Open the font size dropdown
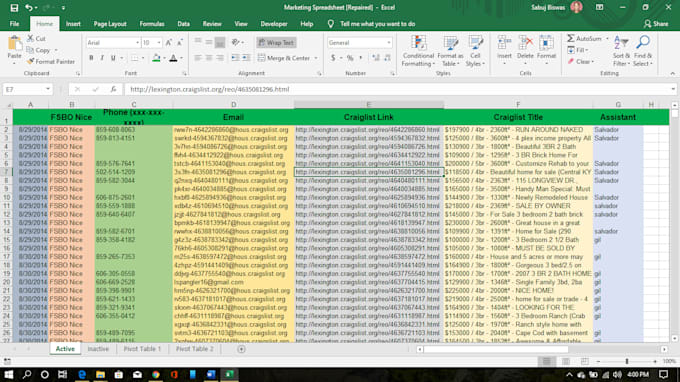This screenshot has height=382, width=680. (x=159, y=42)
